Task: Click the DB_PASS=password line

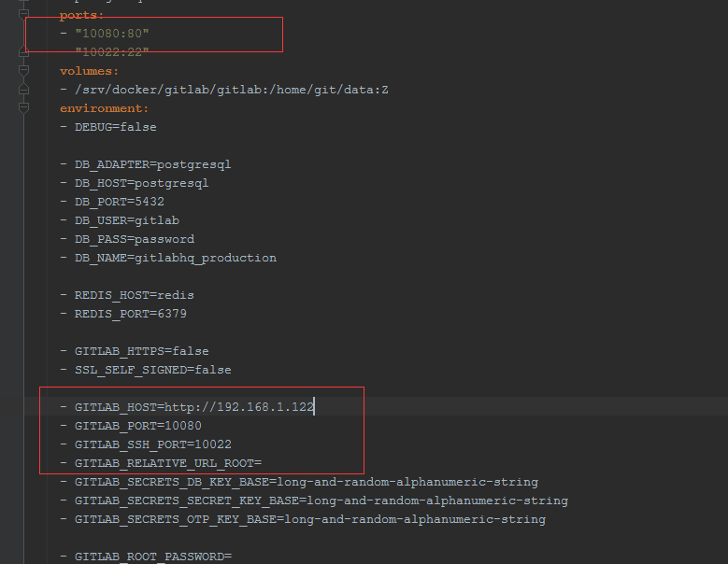Action: click(127, 239)
